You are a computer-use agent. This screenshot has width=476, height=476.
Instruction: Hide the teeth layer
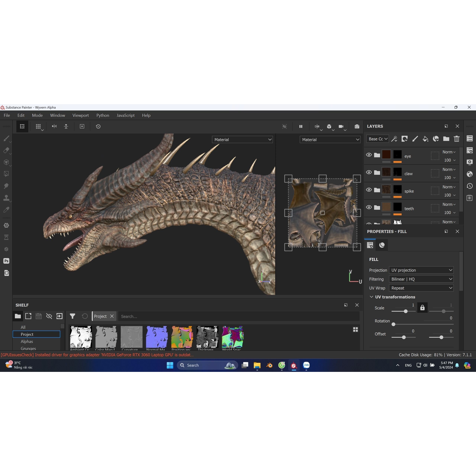pos(369,207)
